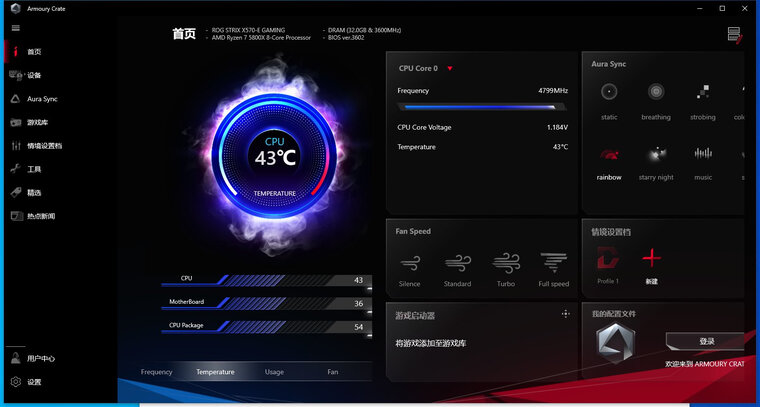Click the Frequency progress bar for Core 0

(x=481, y=107)
